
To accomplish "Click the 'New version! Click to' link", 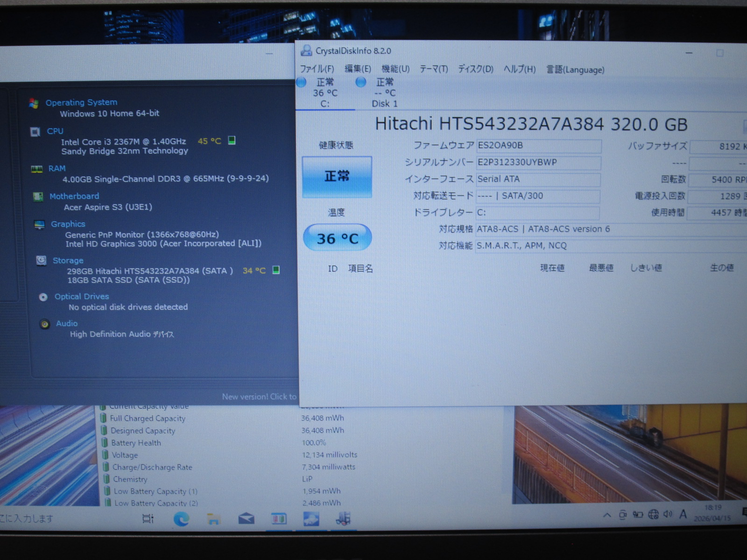I will tap(259, 397).
